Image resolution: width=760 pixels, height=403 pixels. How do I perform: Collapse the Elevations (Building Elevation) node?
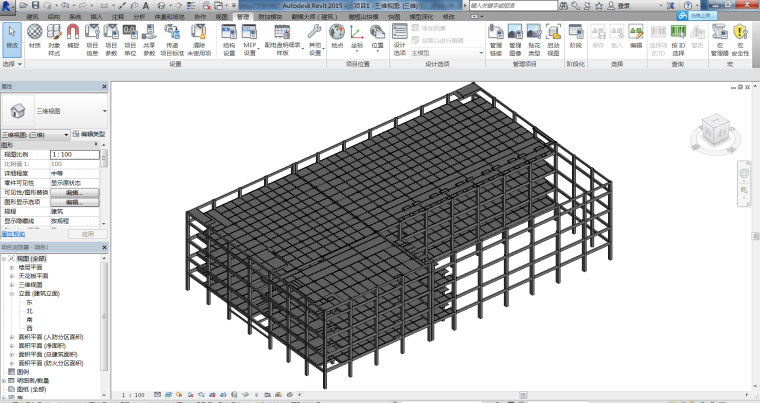point(12,293)
